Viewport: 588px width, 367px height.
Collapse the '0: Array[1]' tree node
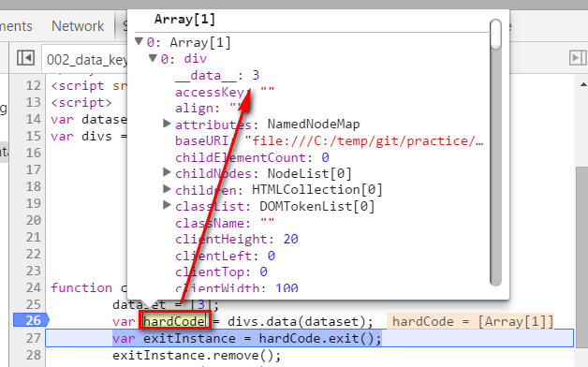140,41
